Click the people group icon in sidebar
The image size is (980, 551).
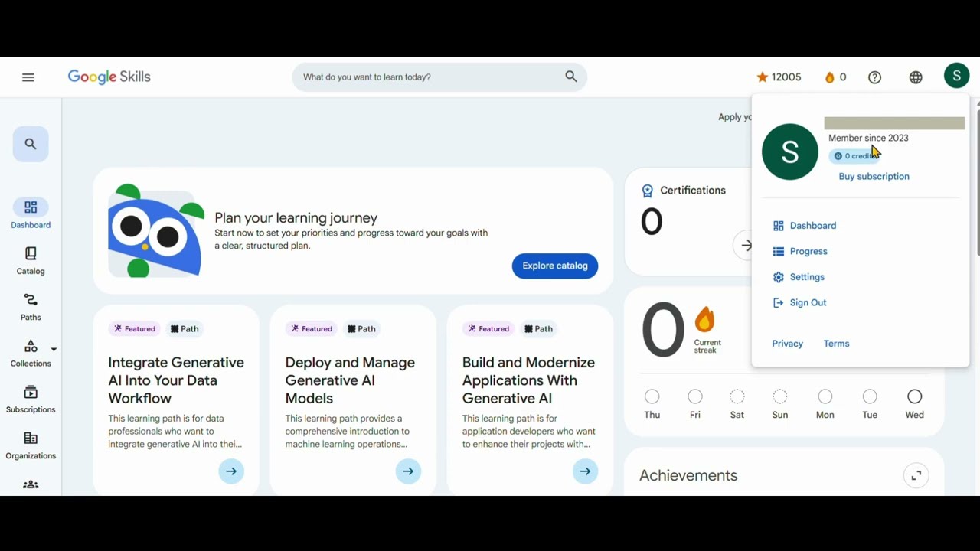pos(31,484)
